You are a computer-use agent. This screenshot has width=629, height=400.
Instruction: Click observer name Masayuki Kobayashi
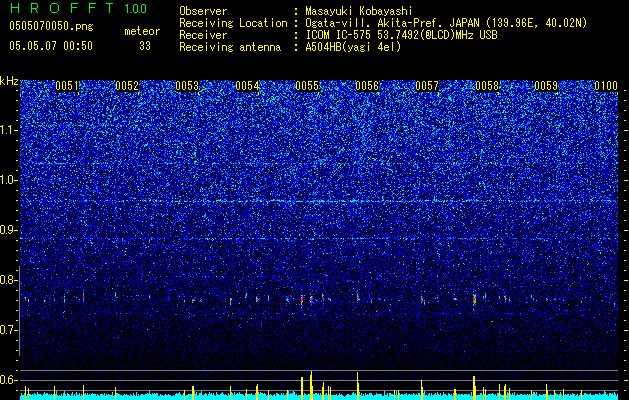click(x=358, y=11)
